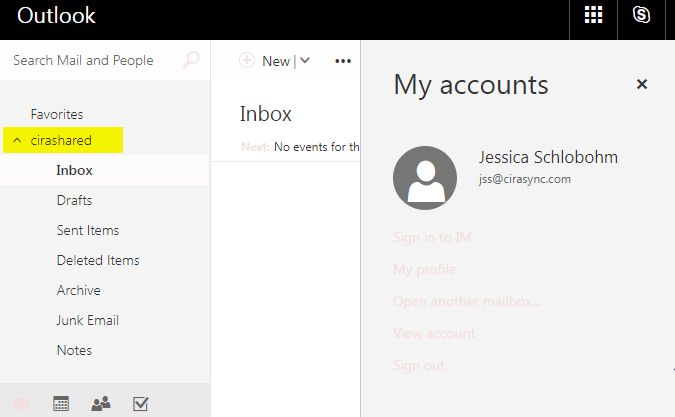Close the My accounts panel
Viewport: 675px width, 417px height.
click(642, 84)
